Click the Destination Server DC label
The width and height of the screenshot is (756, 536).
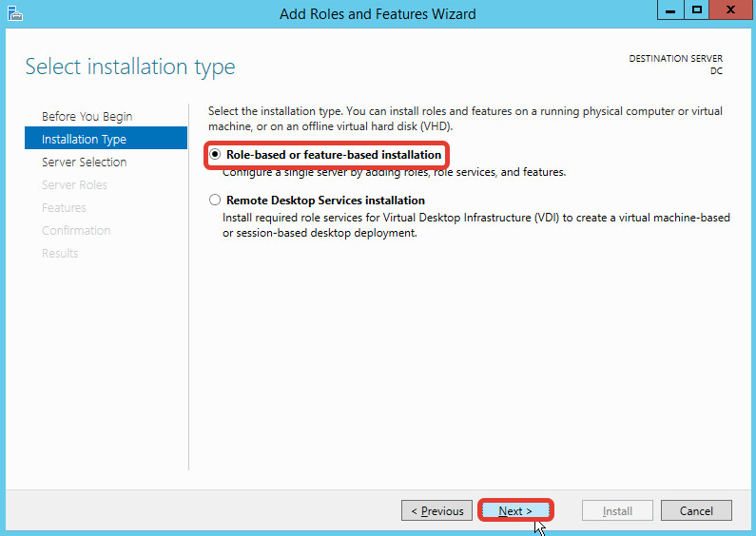[675, 65]
